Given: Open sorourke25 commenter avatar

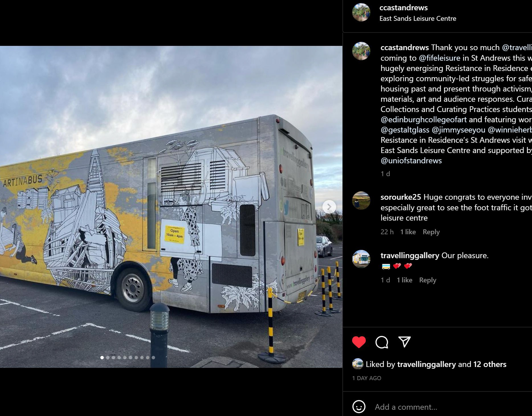Looking at the screenshot, I should tap(361, 201).
